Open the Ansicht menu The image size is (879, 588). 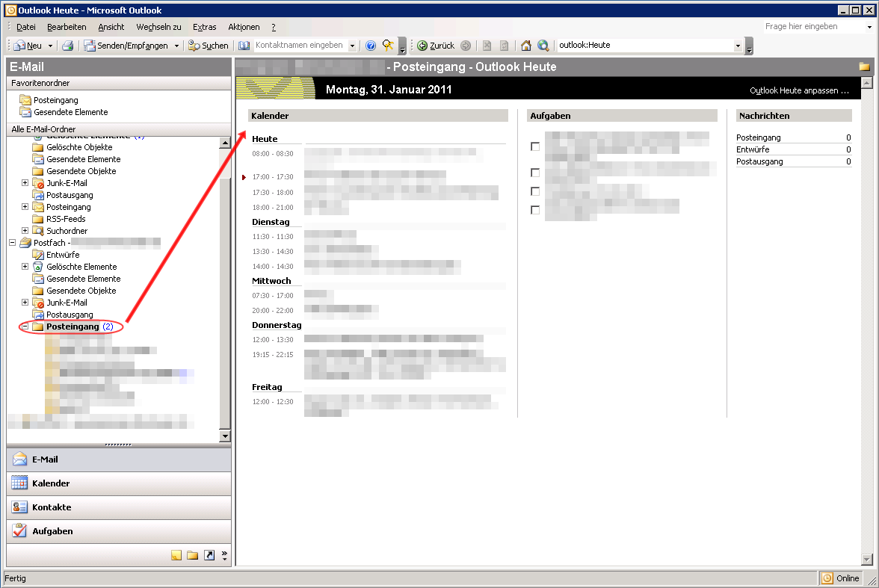[111, 27]
